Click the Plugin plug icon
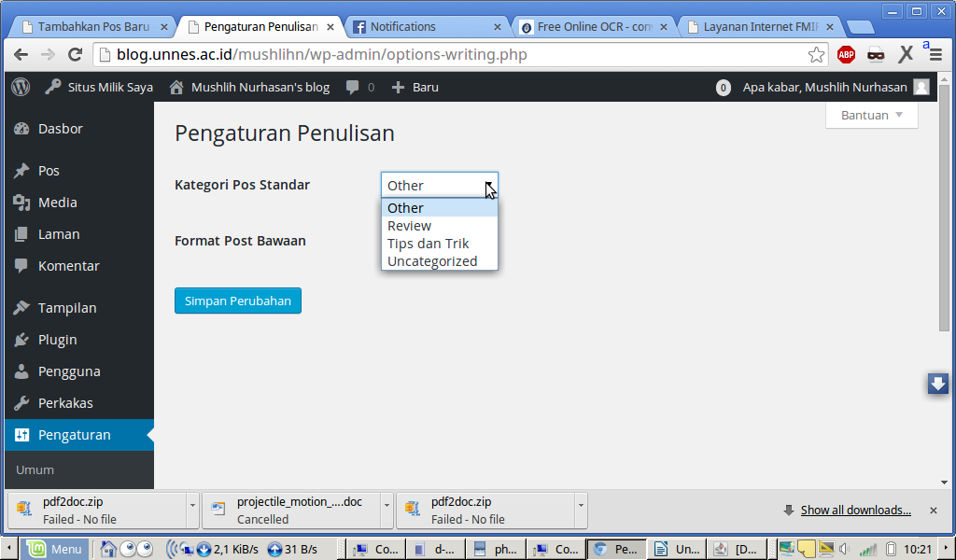Image resolution: width=956 pixels, height=560 pixels. point(21,340)
